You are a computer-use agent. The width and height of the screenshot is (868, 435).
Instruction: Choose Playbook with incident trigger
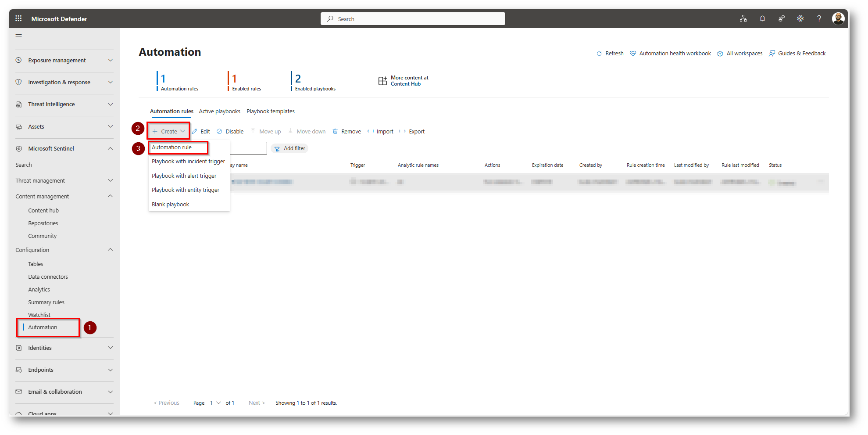click(x=188, y=162)
